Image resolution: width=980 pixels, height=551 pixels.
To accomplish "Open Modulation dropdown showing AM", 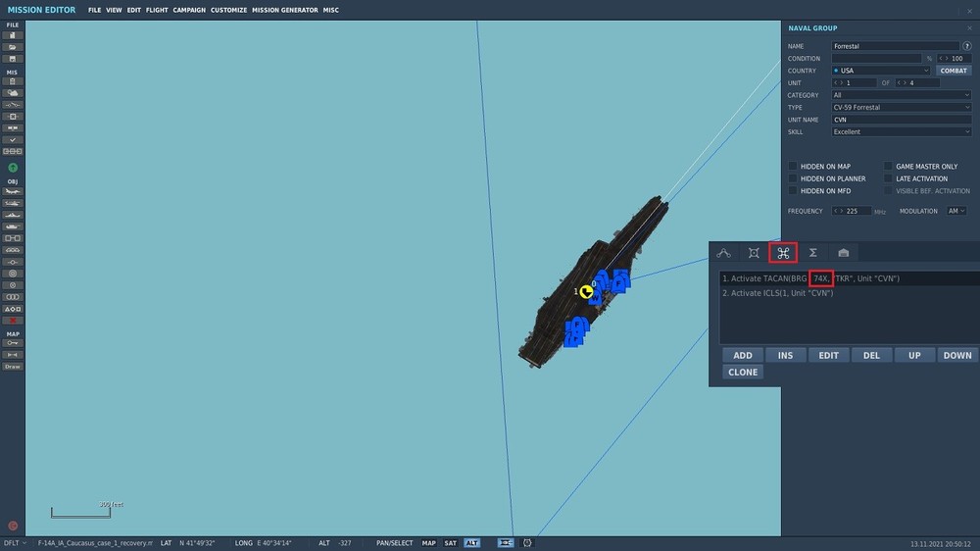I will (x=956, y=212).
